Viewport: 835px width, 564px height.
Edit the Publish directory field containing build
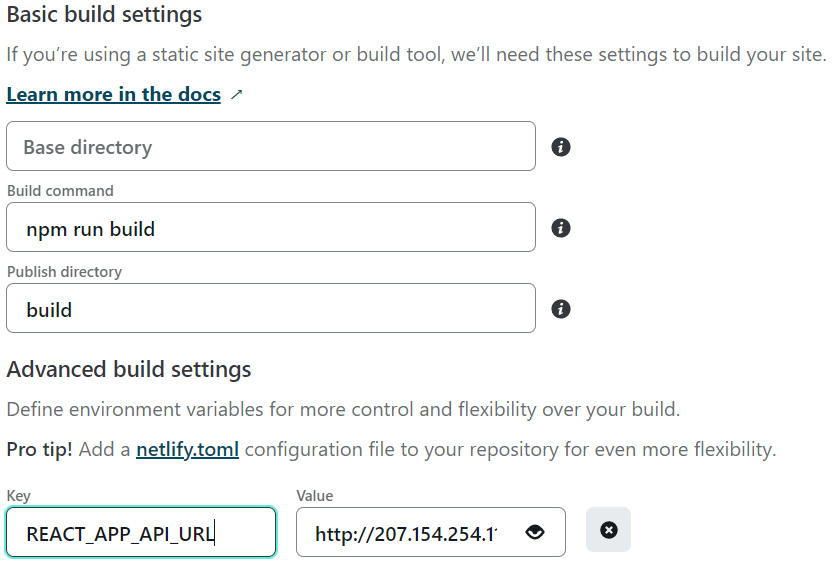[271, 308]
